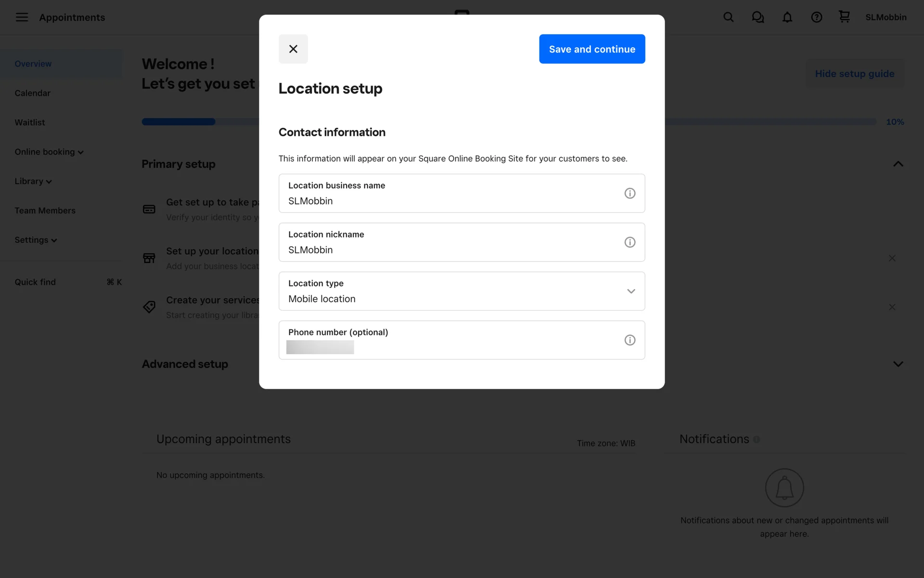Open the help question mark icon

pos(816,17)
